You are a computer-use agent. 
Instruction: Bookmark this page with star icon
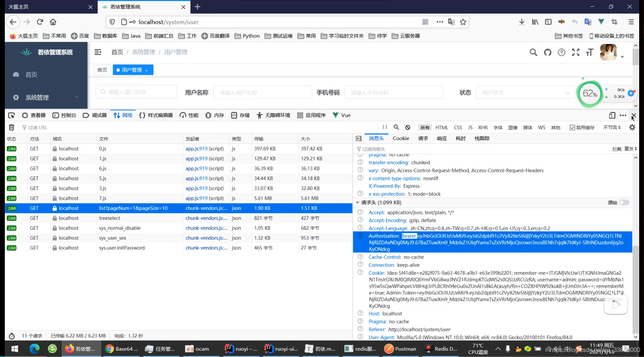(x=463, y=22)
